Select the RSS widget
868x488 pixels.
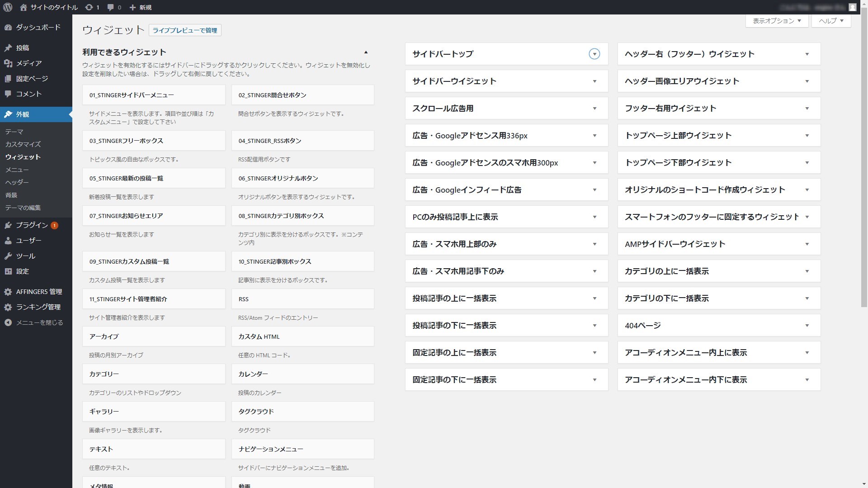coord(303,299)
